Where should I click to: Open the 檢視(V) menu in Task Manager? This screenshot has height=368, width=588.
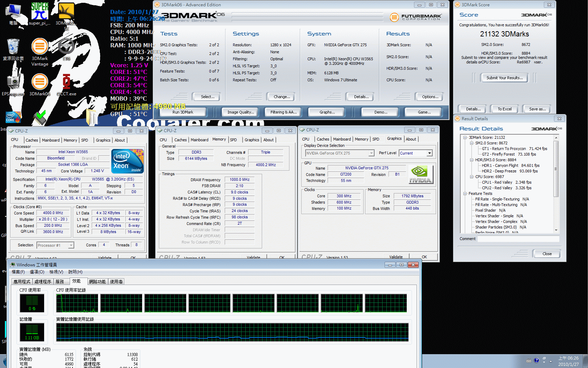(x=56, y=272)
